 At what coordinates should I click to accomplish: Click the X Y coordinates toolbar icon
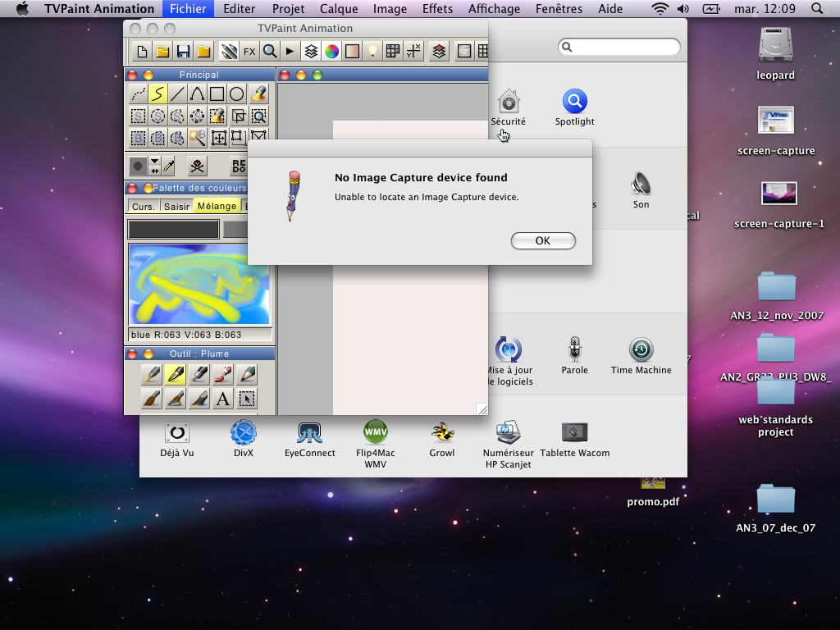pos(413,52)
